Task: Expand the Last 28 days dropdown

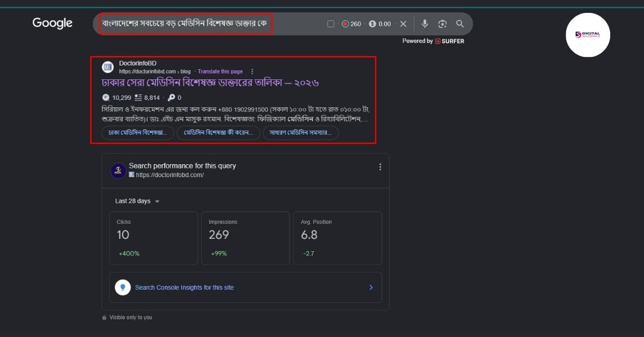Action: pyautogui.click(x=137, y=201)
